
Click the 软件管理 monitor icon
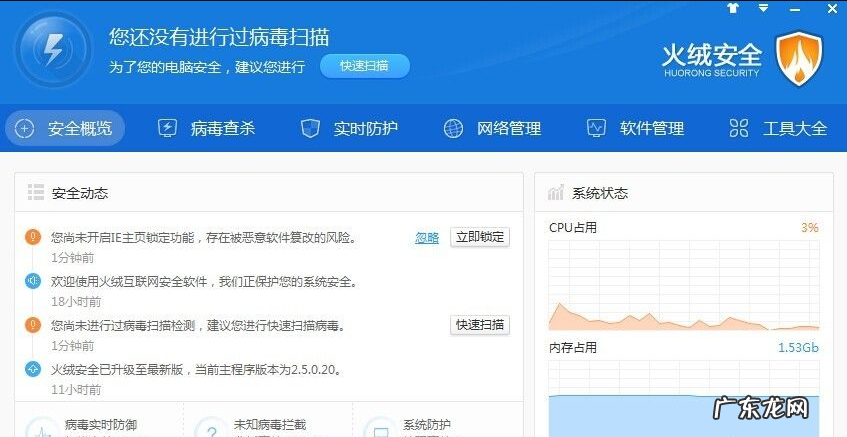point(596,129)
